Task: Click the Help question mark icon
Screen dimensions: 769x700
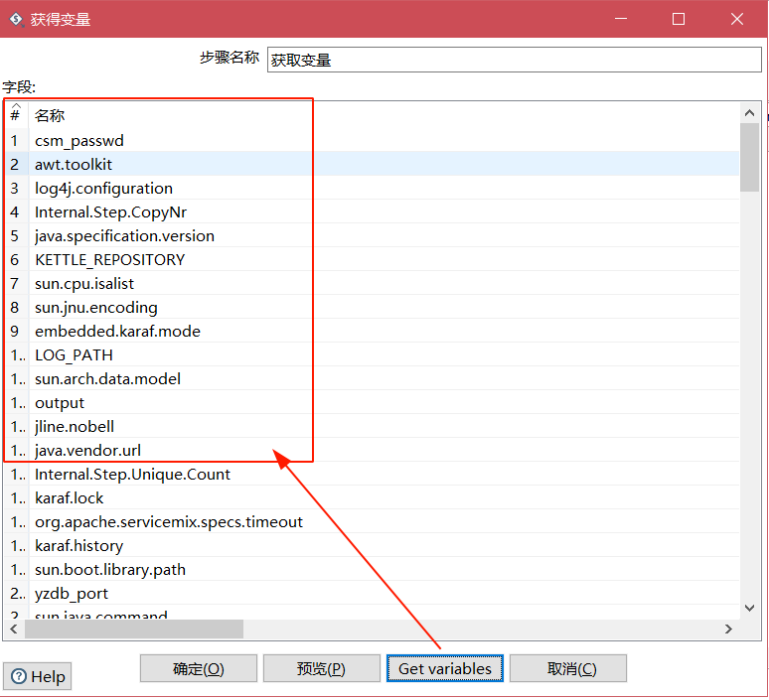Action: click(x=19, y=676)
